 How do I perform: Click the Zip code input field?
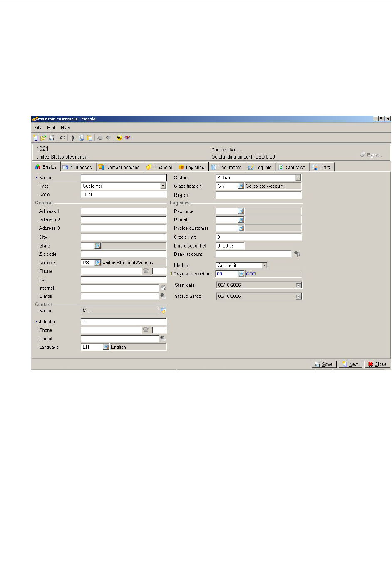click(x=124, y=254)
